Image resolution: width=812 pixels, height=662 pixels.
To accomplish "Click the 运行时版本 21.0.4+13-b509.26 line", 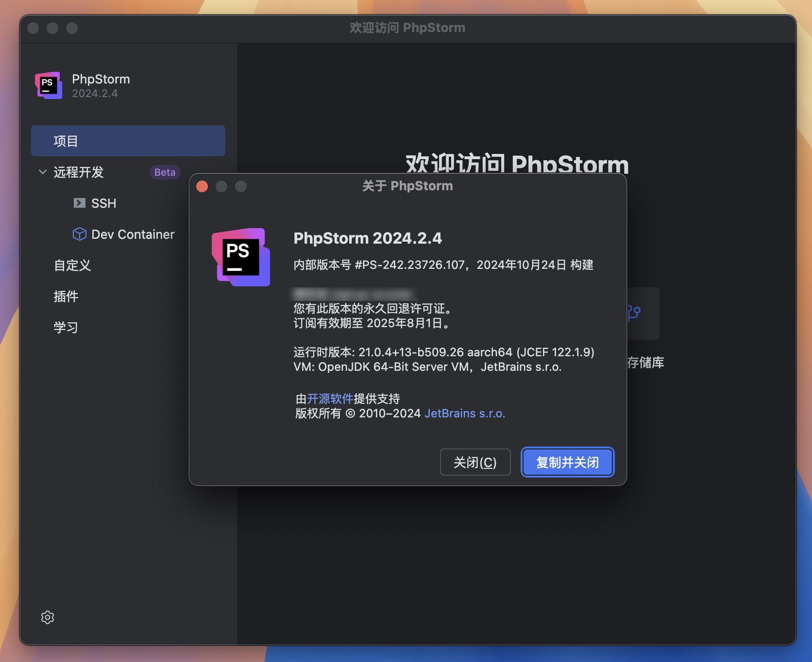I will pyautogui.click(x=444, y=352).
